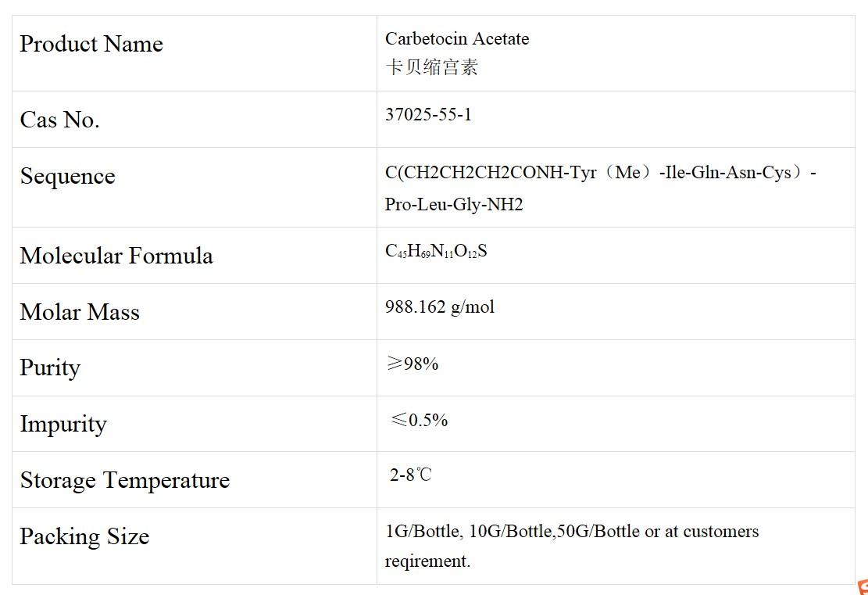Click the Packing Size label
This screenshot has width=868, height=595.
[x=84, y=536]
